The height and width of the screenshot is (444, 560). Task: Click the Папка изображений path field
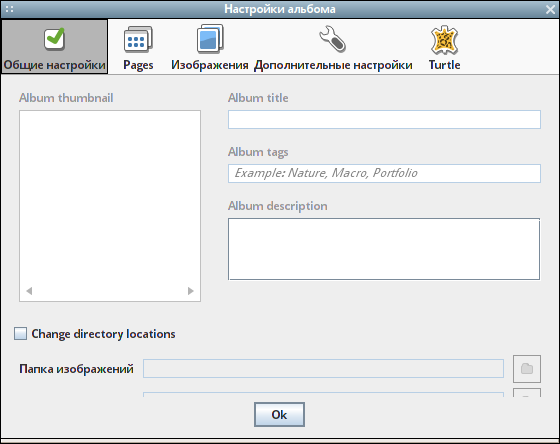coord(324,369)
